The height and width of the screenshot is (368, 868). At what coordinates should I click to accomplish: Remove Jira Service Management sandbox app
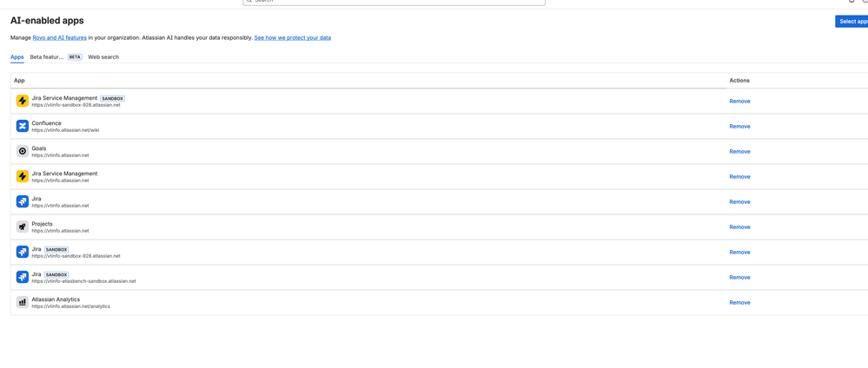[x=739, y=102]
